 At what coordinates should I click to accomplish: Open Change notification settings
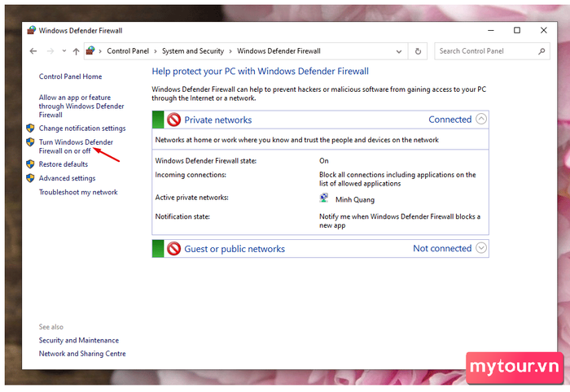(82, 128)
